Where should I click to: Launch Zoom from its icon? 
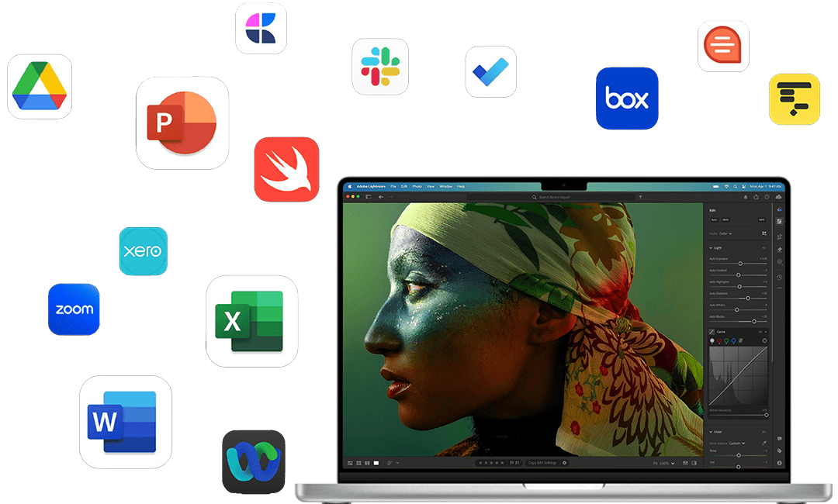point(74,309)
